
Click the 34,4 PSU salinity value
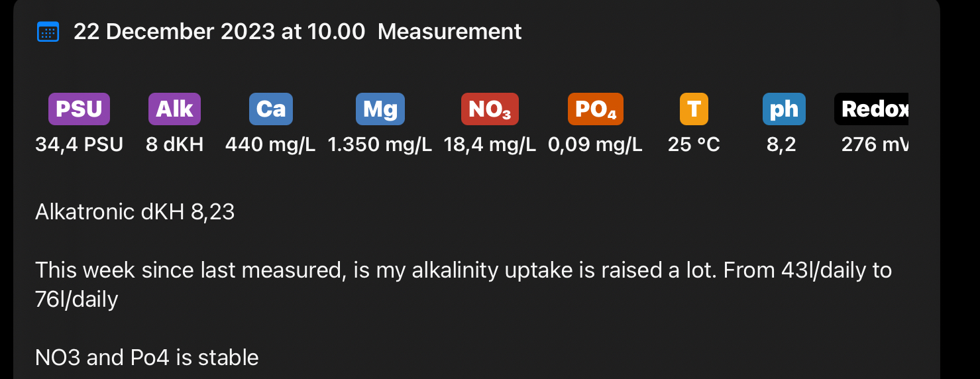pyautogui.click(x=79, y=144)
